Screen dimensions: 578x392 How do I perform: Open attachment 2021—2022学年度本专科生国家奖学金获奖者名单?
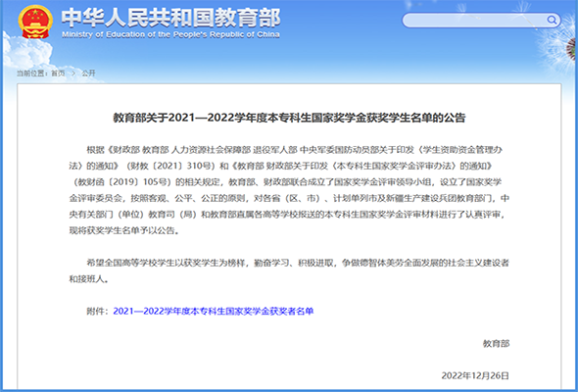tap(213, 312)
